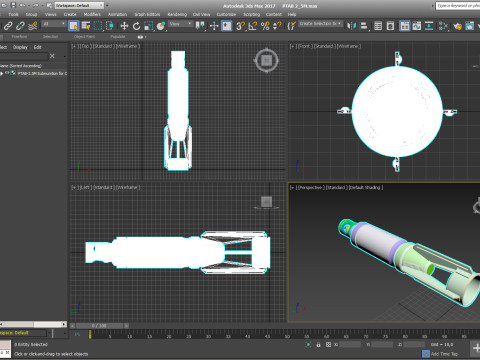Screen dimensions: 480x360
Task: Open the All selection filter dropdown
Action: tap(54, 24)
